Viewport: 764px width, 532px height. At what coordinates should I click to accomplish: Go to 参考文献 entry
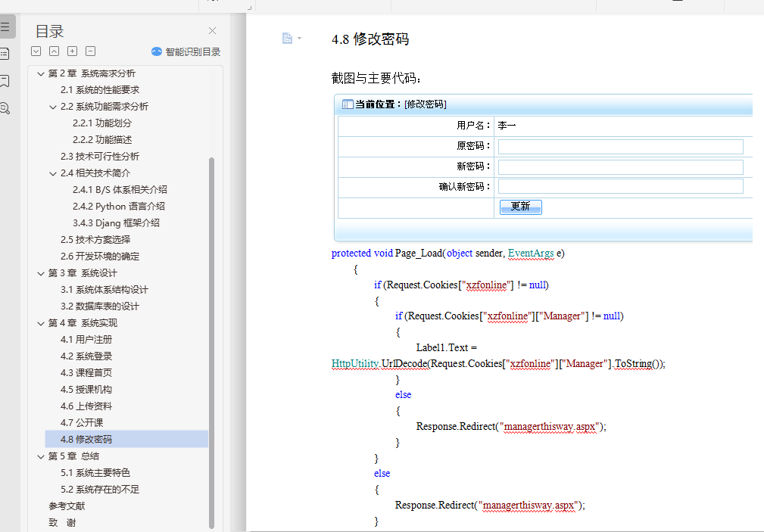tap(67, 506)
